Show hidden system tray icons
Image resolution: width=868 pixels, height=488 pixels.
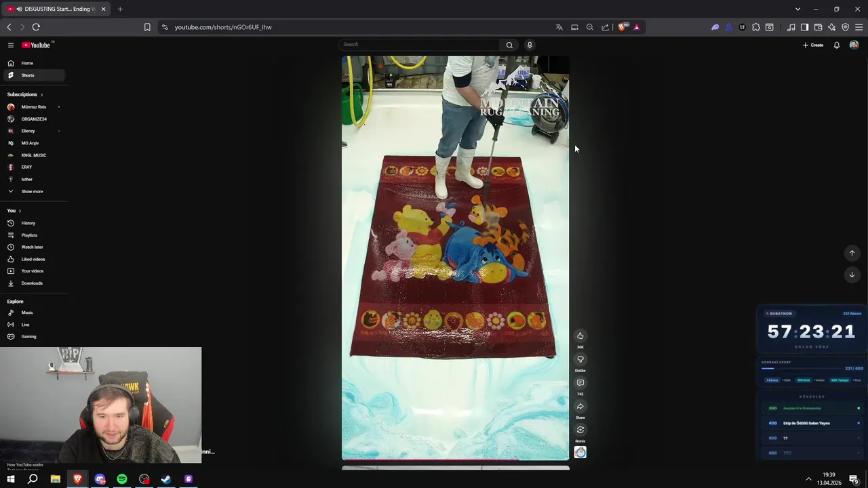[808, 479]
